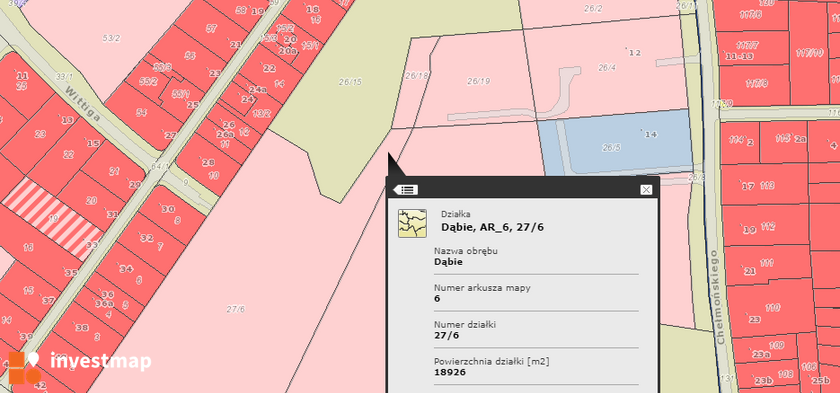This screenshot has height=393, width=840.
Task: Click the Nazwa obrębu Dąbie value
Action: coord(448,262)
